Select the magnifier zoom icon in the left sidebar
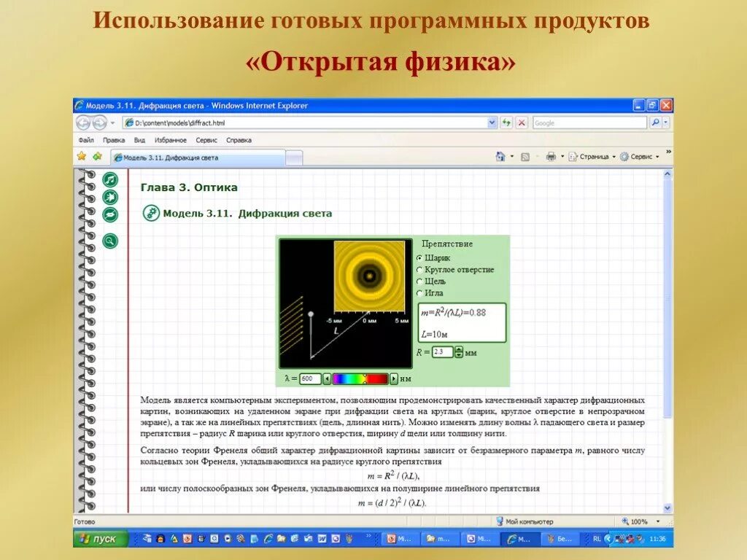Viewport: 747px width, 560px height. tap(110, 239)
